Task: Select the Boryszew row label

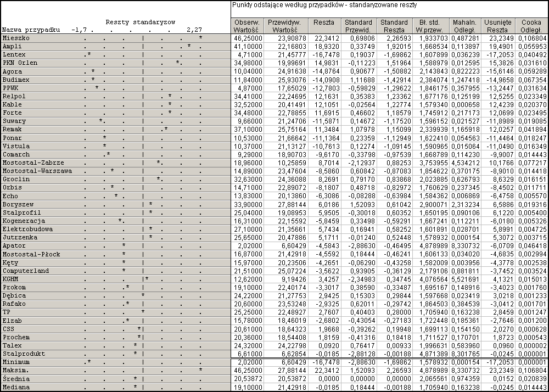Action: click(18, 204)
